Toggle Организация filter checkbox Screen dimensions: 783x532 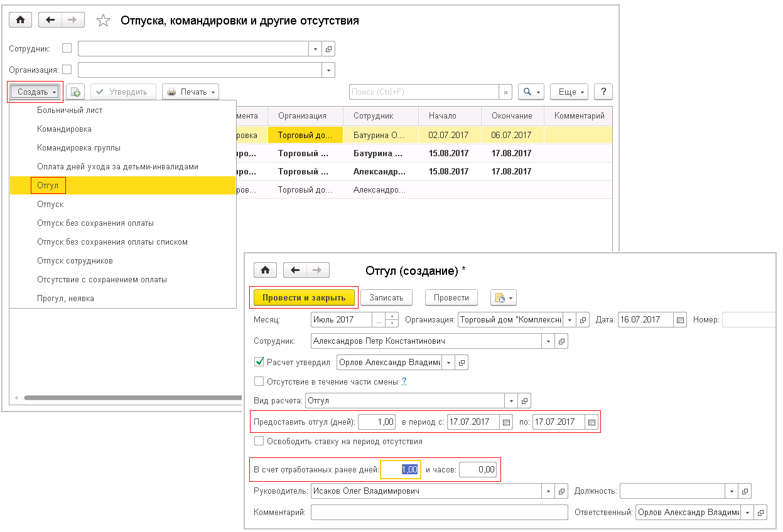pyautogui.click(x=67, y=70)
